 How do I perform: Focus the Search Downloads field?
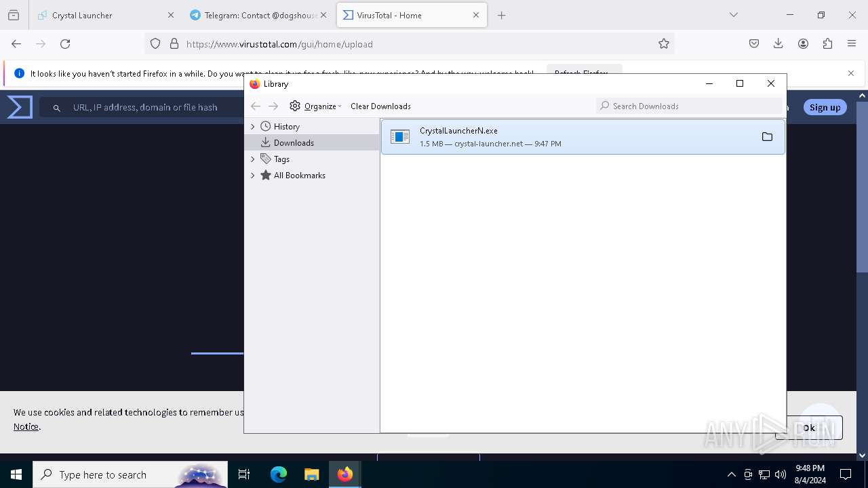tap(688, 106)
